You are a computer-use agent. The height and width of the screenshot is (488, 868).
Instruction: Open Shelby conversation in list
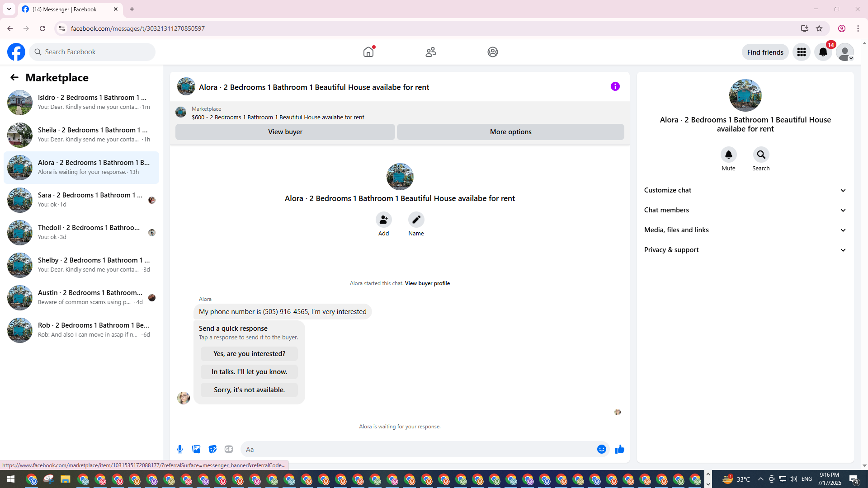tap(81, 265)
